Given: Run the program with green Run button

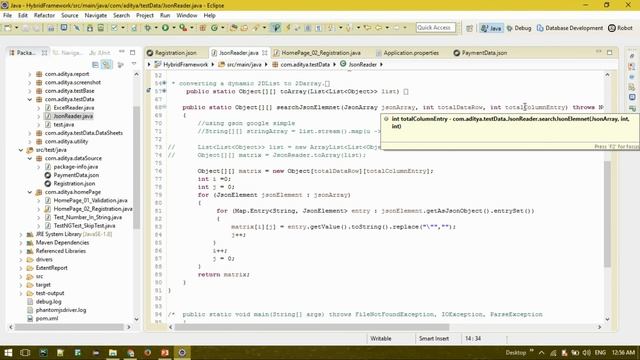Looking at the screenshot, I should (165, 28).
